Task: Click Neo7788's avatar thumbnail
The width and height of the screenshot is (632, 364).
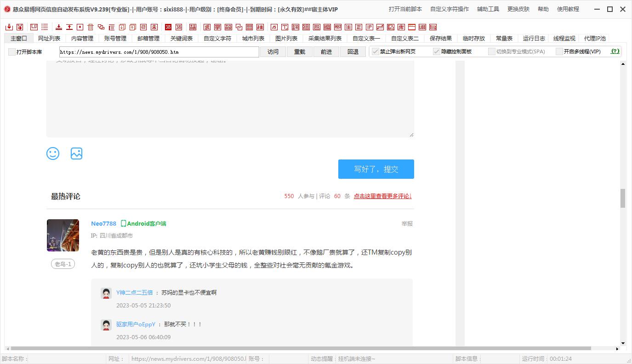Action: tap(63, 235)
